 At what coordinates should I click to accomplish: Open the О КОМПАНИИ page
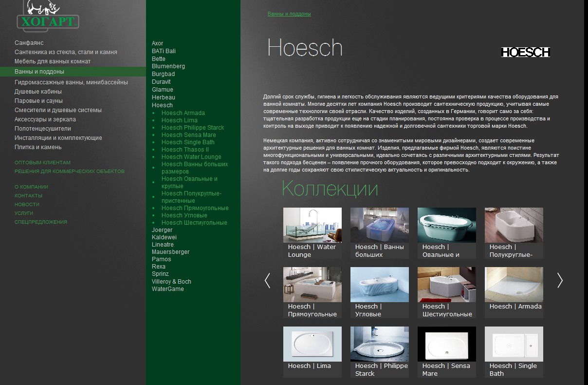pyautogui.click(x=31, y=187)
